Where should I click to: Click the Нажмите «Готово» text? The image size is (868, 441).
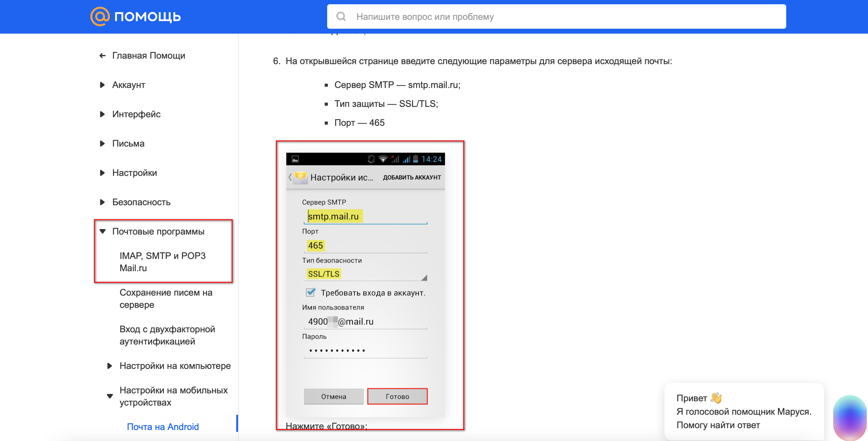(x=327, y=426)
